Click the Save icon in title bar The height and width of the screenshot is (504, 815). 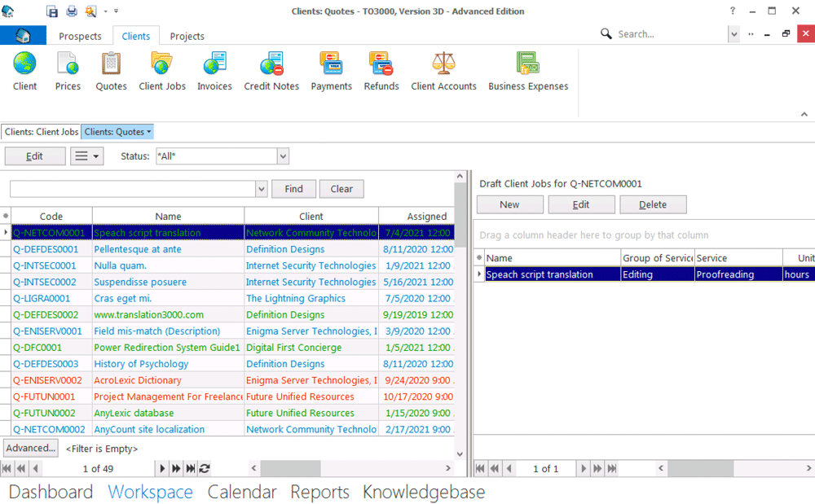52,11
